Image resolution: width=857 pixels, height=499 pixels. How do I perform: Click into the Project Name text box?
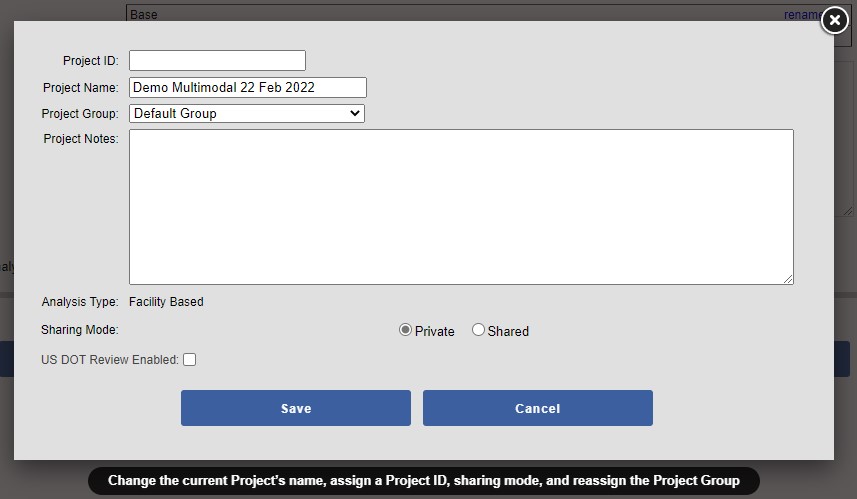248,88
